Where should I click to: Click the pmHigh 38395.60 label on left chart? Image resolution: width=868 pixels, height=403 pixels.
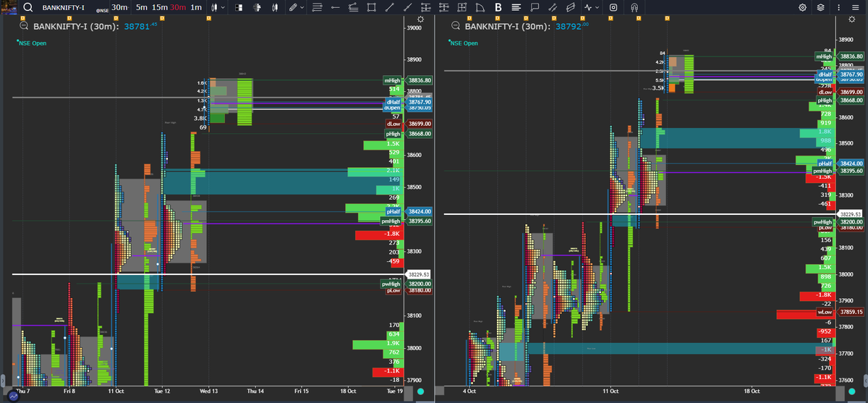pyautogui.click(x=407, y=221)
